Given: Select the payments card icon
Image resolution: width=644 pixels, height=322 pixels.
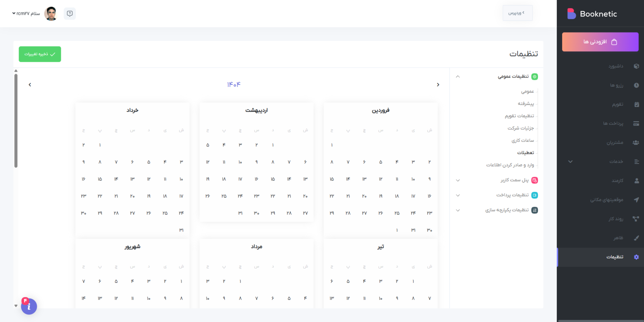Looking at the screenshot, I should click(636, 124).
